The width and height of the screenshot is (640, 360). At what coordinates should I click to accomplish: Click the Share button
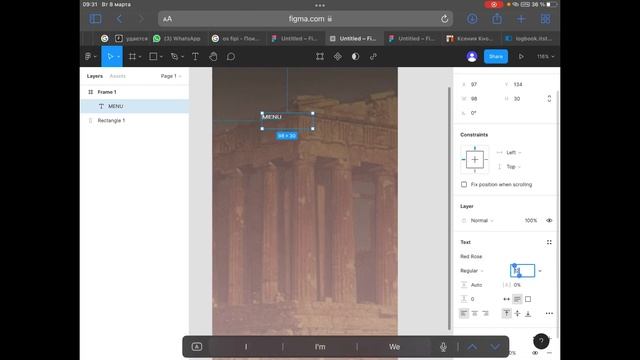(x=496, y=57)
